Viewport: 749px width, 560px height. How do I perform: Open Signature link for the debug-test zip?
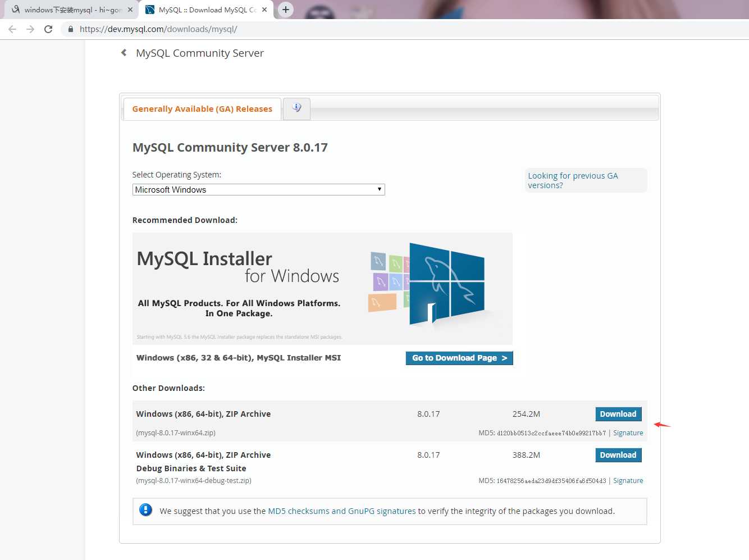(x=628, y=481)
